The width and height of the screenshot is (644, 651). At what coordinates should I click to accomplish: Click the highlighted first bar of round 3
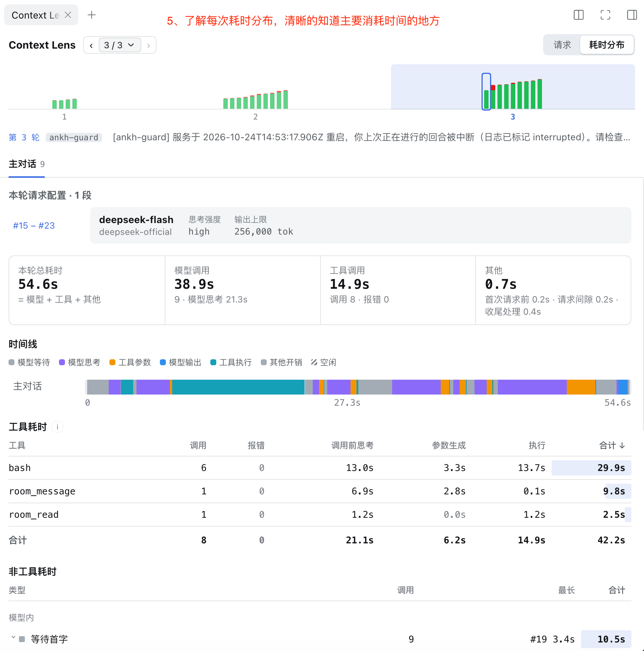(486, 92)
